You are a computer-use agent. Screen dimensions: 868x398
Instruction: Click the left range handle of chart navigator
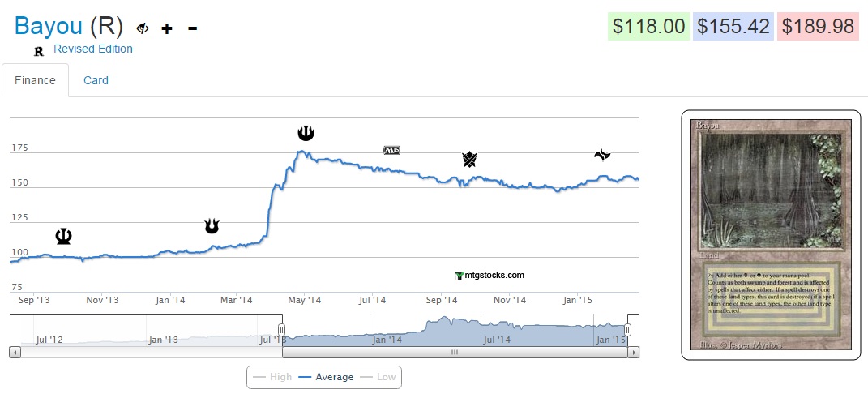coord(282,329)
